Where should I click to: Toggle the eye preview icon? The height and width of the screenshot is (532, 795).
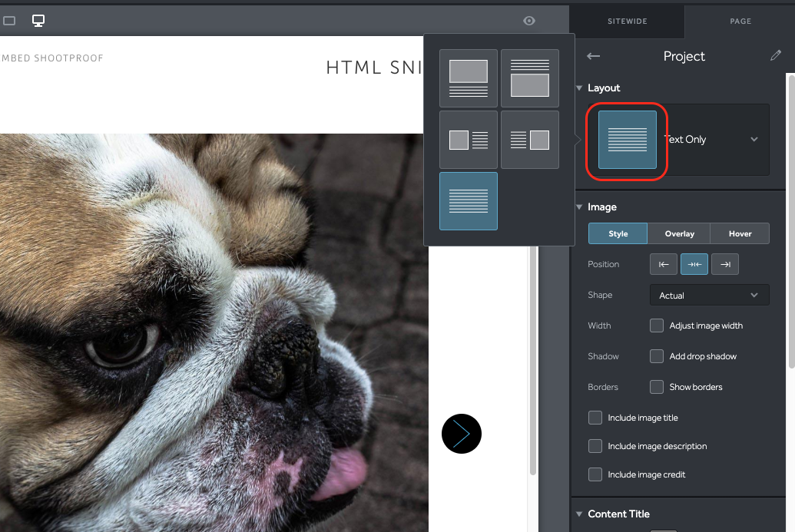click(x=529, y=21)
